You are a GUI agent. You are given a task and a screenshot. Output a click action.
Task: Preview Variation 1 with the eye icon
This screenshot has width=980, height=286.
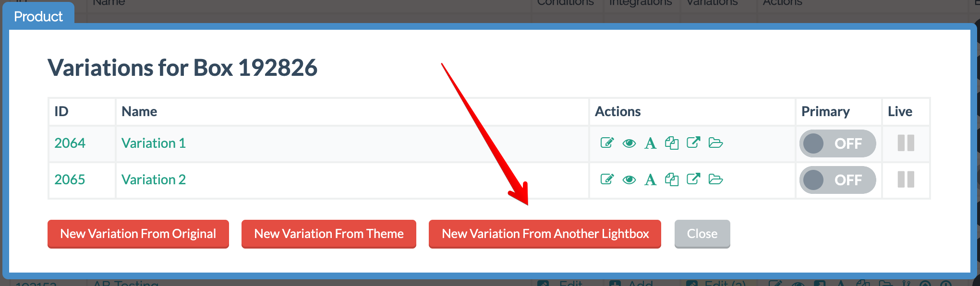(x=629, y=143)
